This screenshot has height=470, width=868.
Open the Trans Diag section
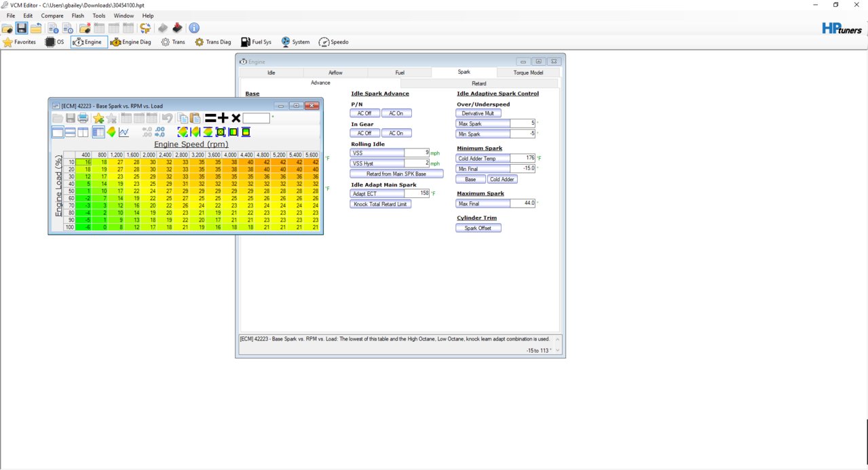pos(213,42)
